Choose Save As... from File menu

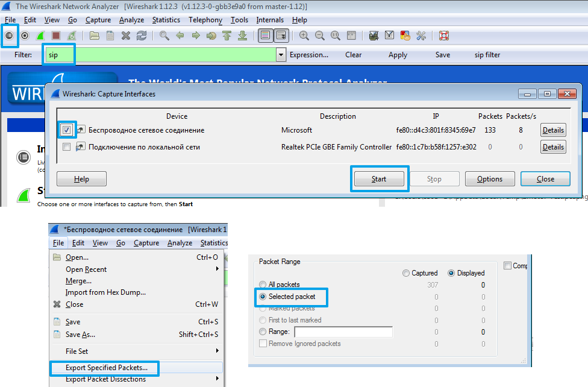(x=137, y=335)
